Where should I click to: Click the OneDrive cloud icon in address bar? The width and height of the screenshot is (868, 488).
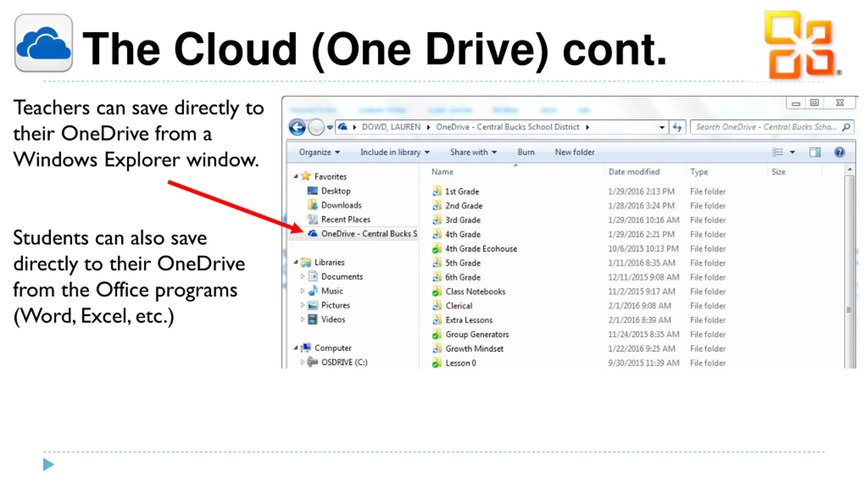(343, 127)
